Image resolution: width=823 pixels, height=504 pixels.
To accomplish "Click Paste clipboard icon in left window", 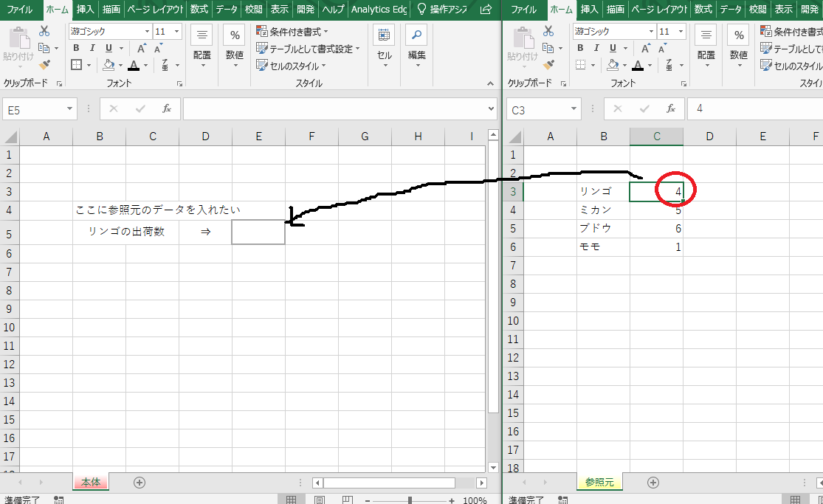I will point(18,38).
